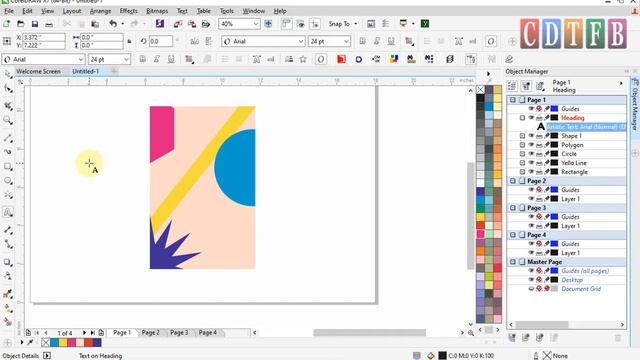Select the Pick tool in the toolbox
Image resolution: width=640 pixels, height=360 pixels.
click(x=8, y=74)
